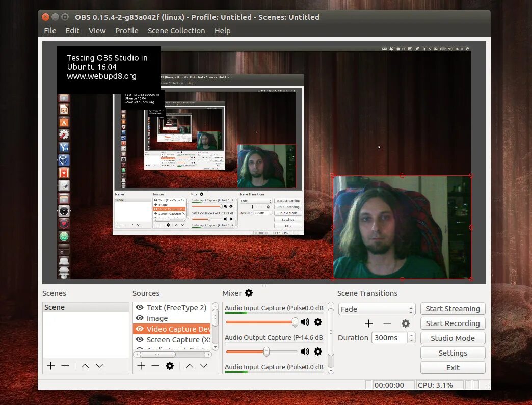Add a new scene with plus icon
Image resolution: width=532 pixels, height=405 pixels.
click(51, 366)
